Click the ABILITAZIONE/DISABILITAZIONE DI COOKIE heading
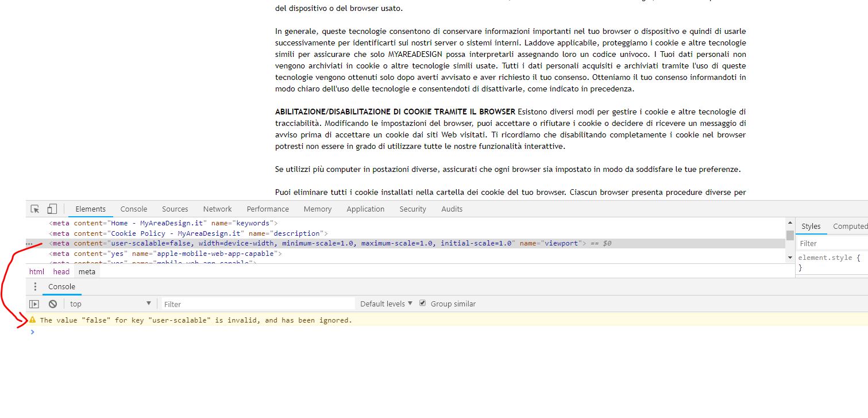Viewport: 868px width, 418px height. (395, 112)
